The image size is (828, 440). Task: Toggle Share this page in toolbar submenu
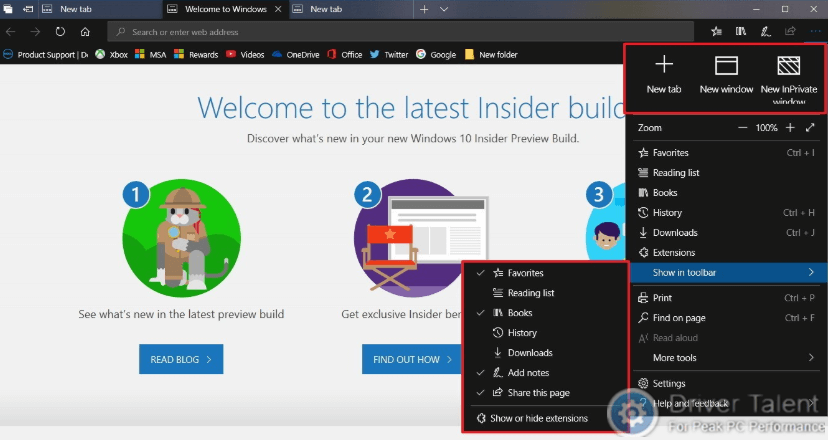click(545, 394)
